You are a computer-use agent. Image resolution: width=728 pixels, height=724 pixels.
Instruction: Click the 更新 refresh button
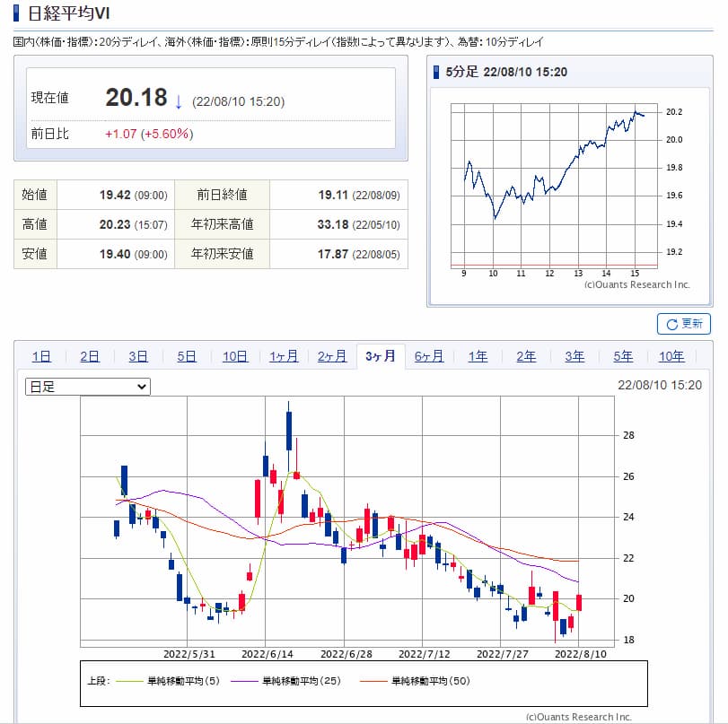[684, 324]
